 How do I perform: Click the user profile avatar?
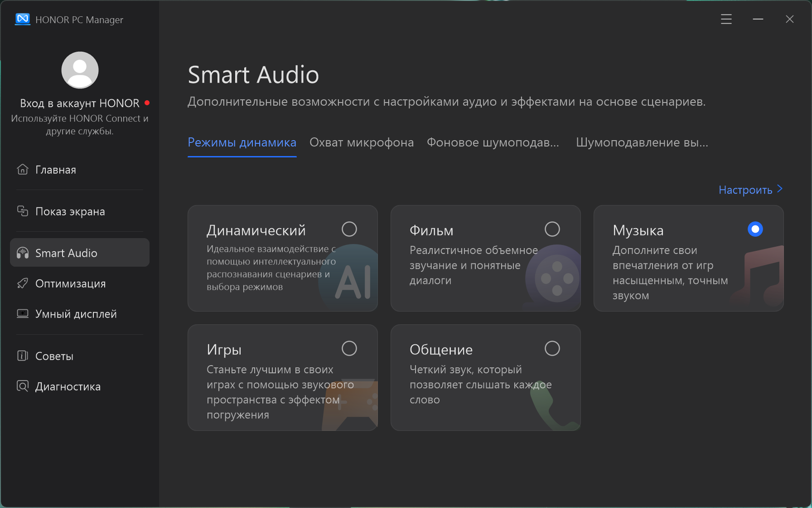click(80, 70)
